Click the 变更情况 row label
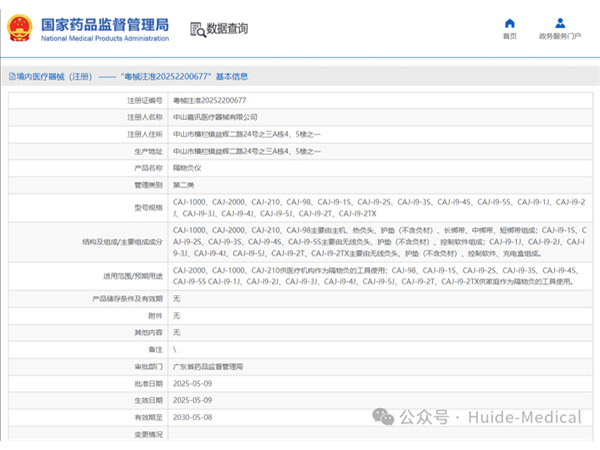Screen dimensions: 600x450 (x=147, y=433)
